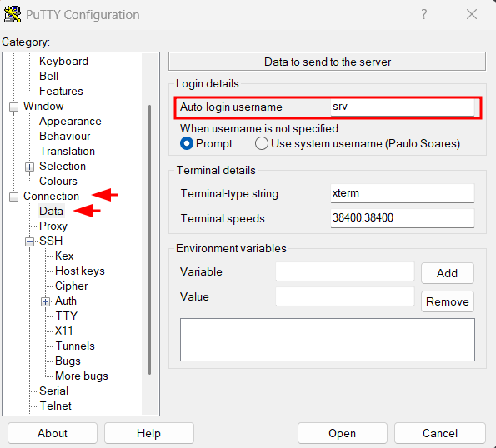This screenshot has height=448, width=496.
Task: Close the PuTTY Configuration window
Action: click(x=472, y=14)
